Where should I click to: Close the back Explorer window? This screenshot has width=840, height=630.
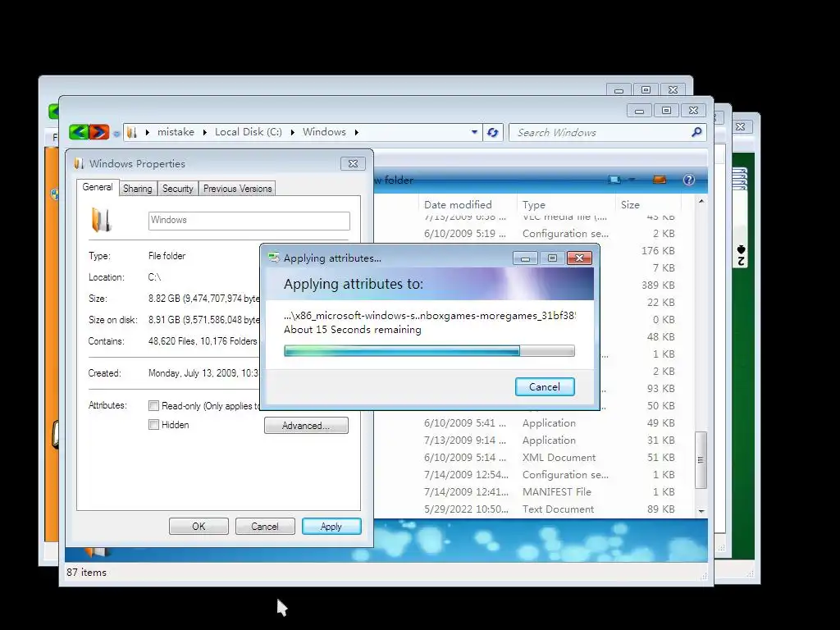pos(673,90)
